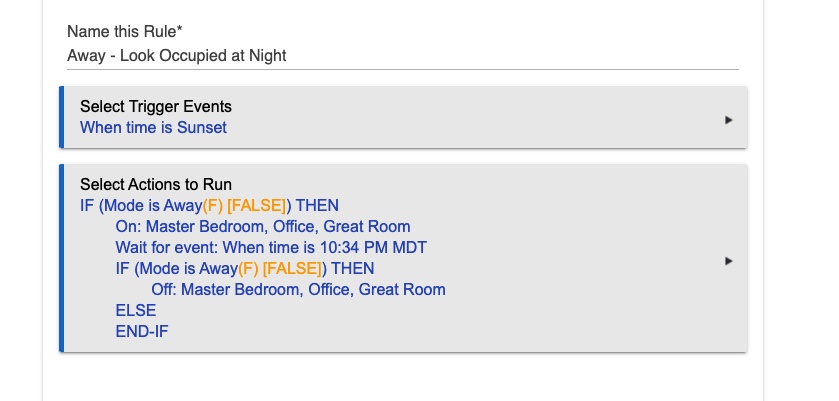839x401 pixels.
Task: Open the 'When time is Sunset' trigger
Action: coord(153,127)
